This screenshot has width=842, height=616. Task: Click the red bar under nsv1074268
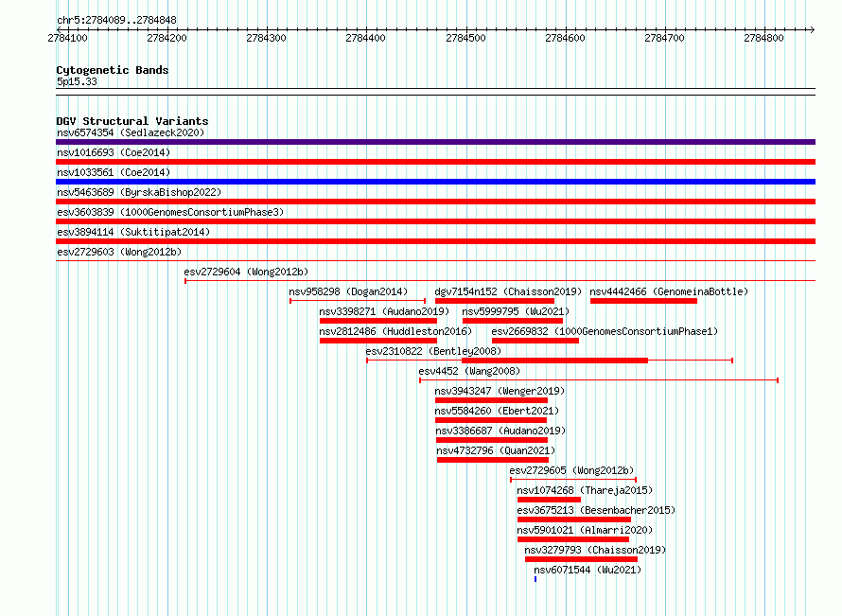pos(549,500)
